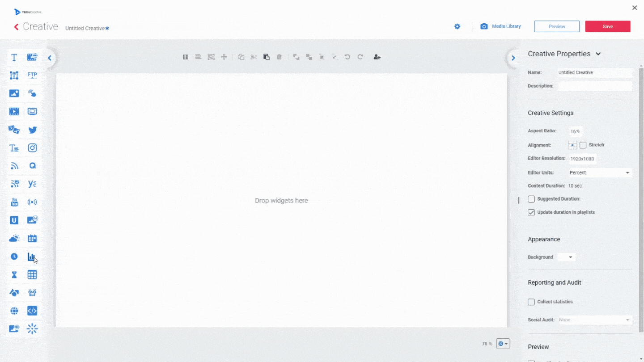
Task: Click the scissors Cut icon
Action: coord(254,57)
